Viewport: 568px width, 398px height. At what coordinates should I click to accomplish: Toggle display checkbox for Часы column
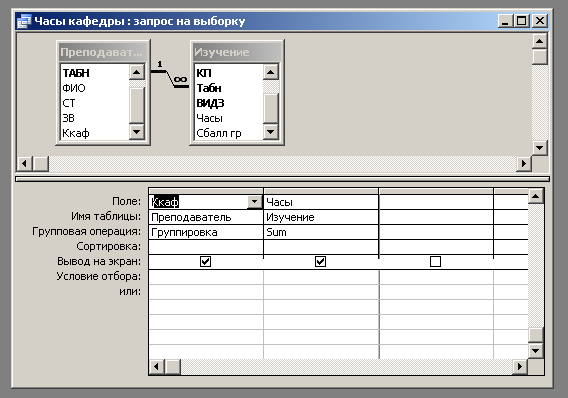click(320, 261)
